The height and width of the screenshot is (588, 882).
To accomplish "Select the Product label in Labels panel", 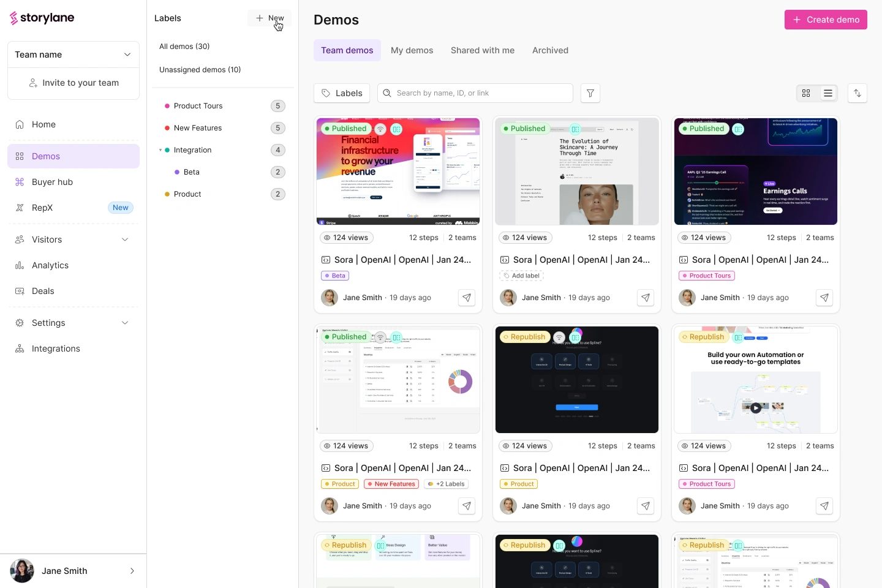I will [187, 194].
